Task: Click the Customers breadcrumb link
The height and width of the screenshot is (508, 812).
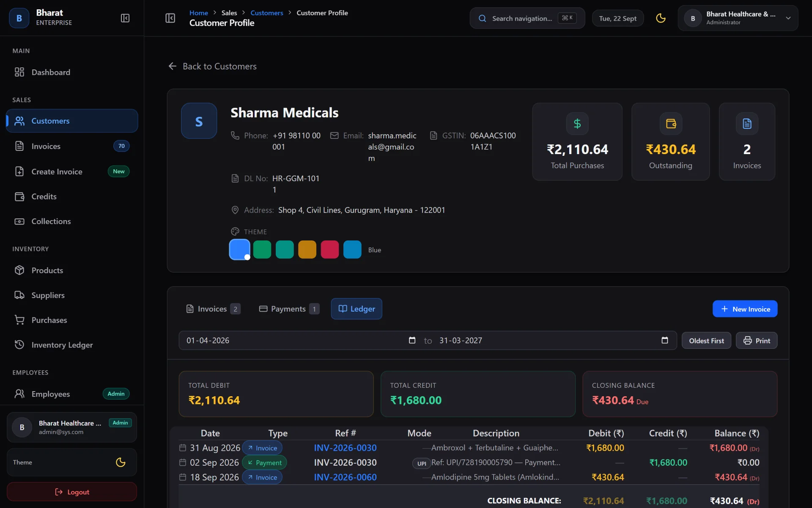Action: coord(266,13)
